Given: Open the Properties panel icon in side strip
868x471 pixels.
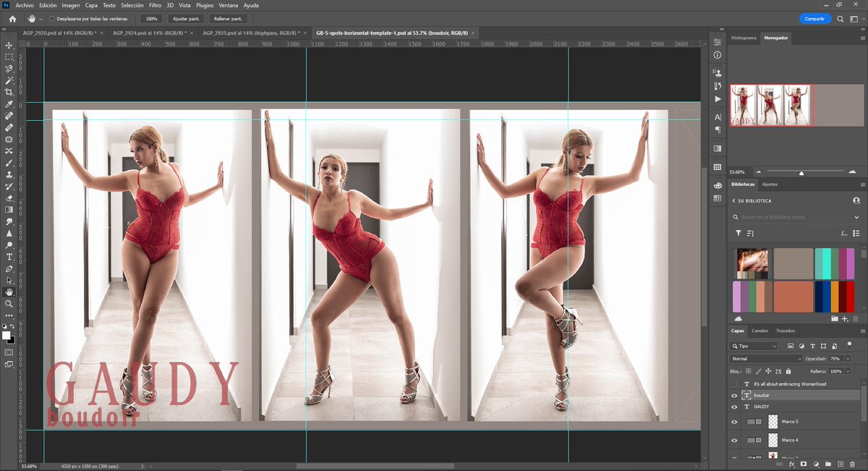Looking at the screenshot, I should (718, 43).
